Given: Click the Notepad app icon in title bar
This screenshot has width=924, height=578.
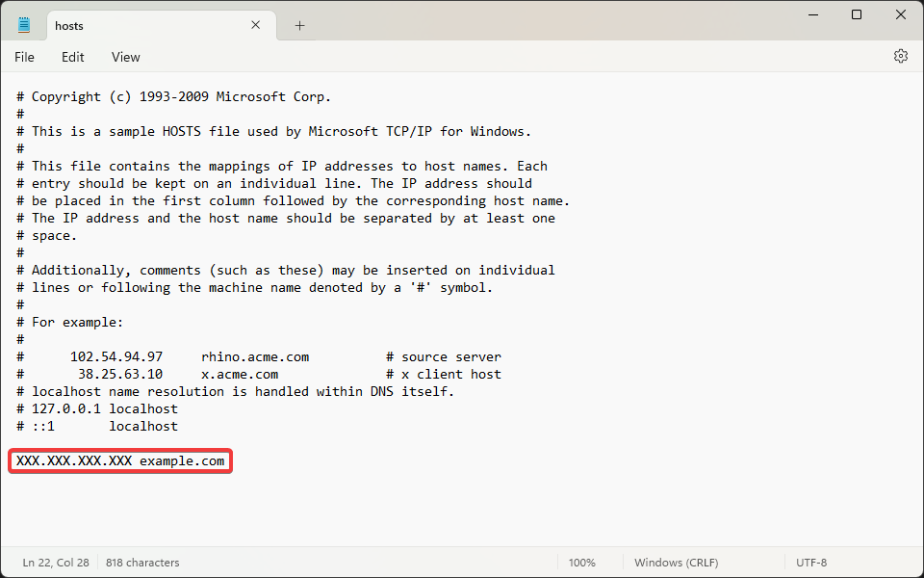Looking at the screenshot, I should (x=24, y=26).
